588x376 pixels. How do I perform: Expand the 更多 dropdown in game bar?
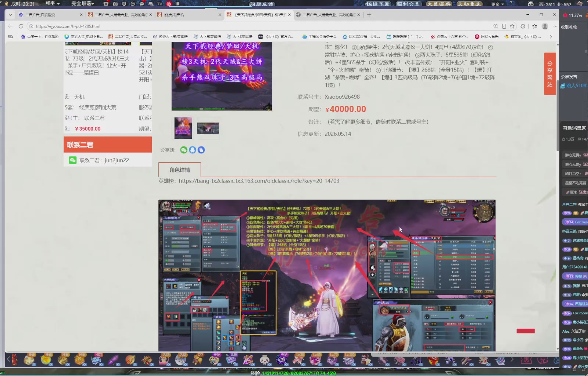498,4
